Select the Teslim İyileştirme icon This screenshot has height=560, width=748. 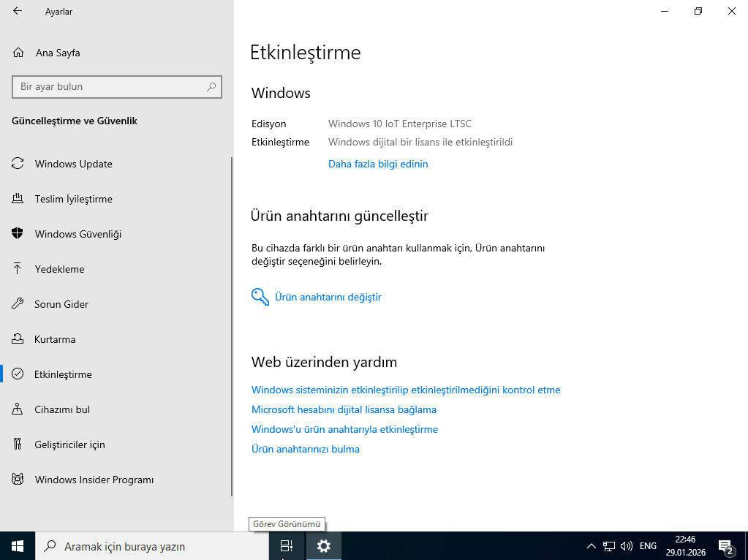[18, 198]
